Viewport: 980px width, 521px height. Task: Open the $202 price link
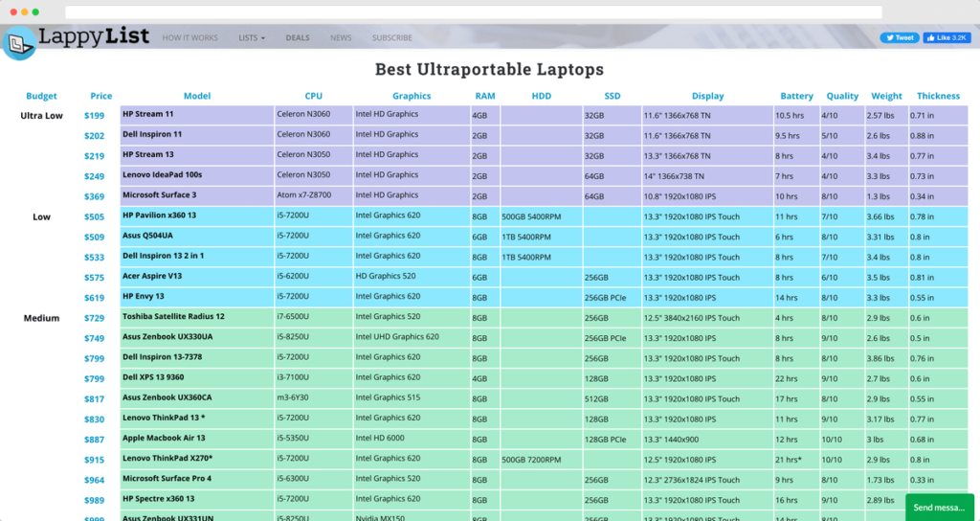95,136
